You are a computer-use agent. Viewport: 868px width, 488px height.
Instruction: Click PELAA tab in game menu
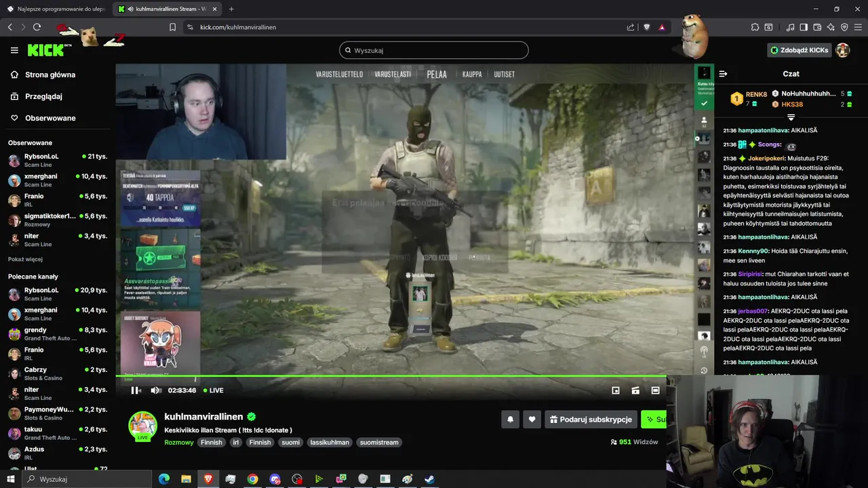(x=437, y=74)
